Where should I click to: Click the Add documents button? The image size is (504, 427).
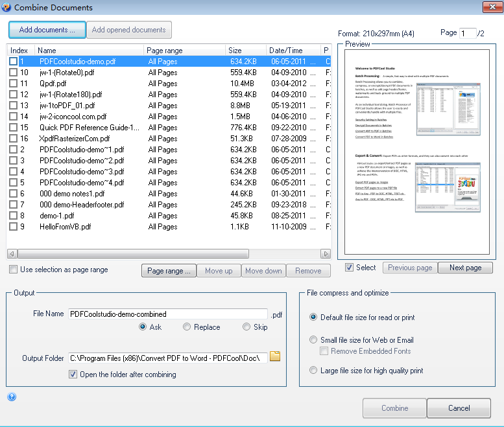point(47,30)
